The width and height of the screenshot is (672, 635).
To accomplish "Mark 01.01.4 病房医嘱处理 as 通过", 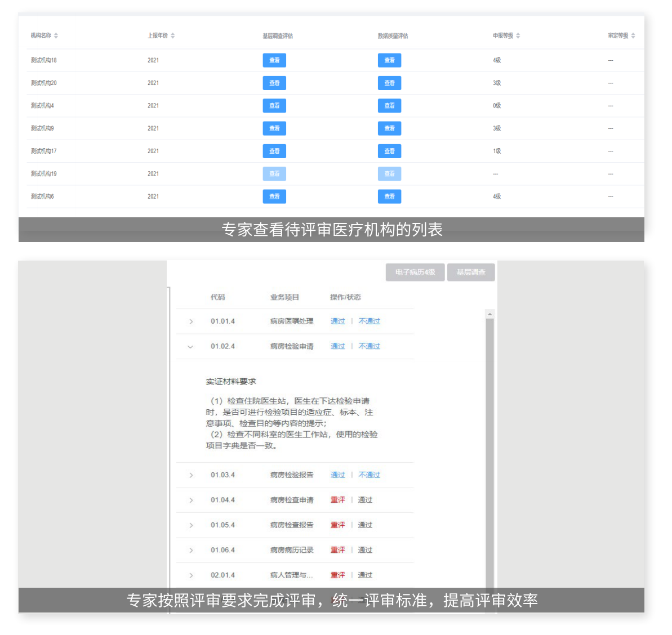I will (x=337, y=321).
